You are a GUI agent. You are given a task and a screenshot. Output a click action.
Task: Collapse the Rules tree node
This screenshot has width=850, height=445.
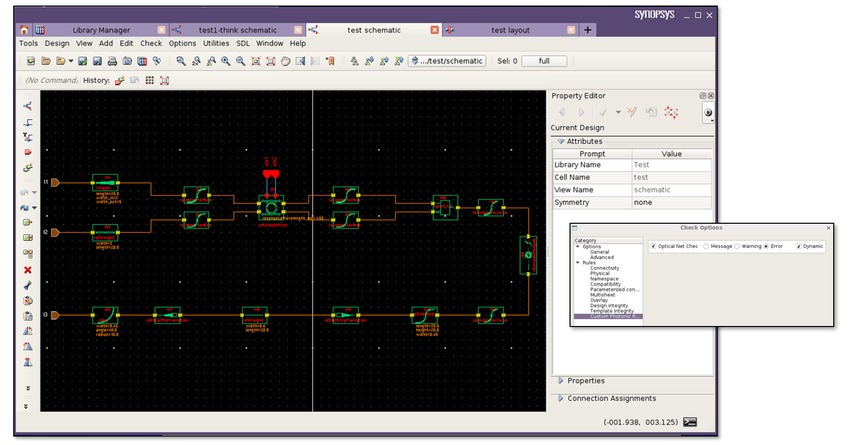[578, 263]
